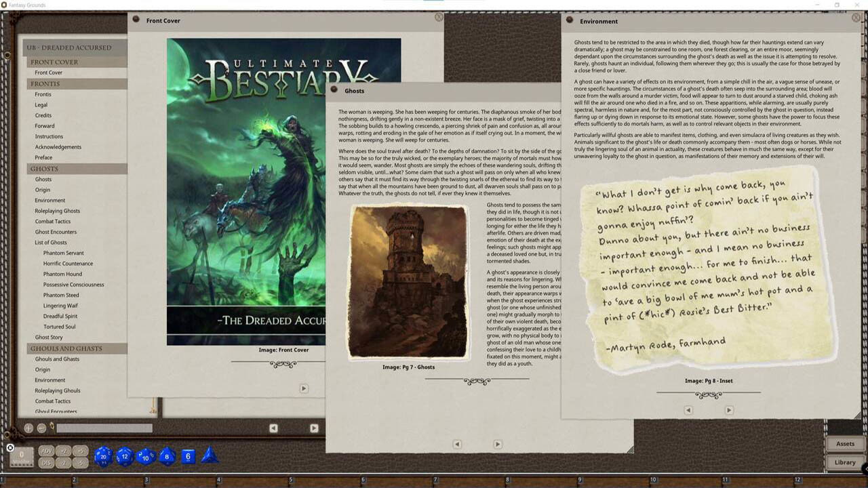Screen dimensions: 868x488
Task: Roll the pyramid-shaped d4 die
Action: click(209, 456)
